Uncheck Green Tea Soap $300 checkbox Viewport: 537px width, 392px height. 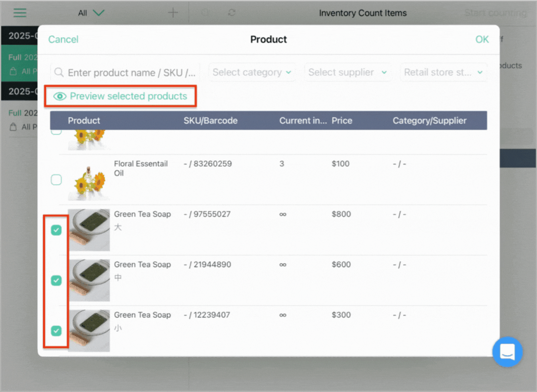(56, 331)
